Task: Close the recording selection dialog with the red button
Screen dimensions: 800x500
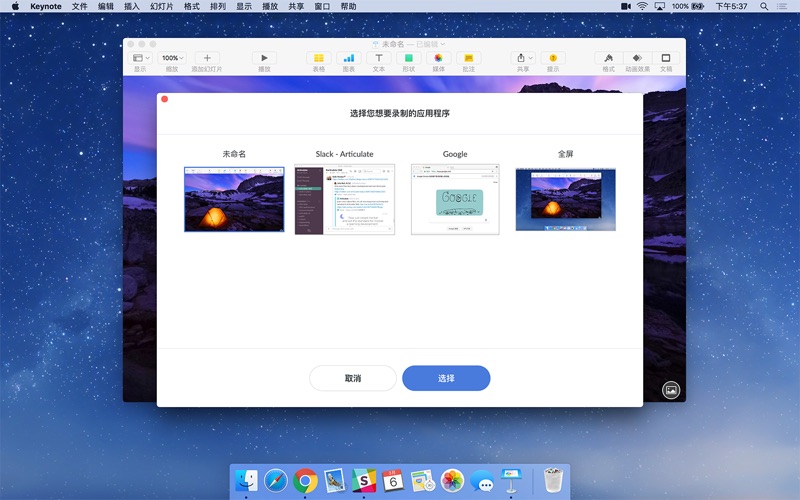Action: [165, 99]
